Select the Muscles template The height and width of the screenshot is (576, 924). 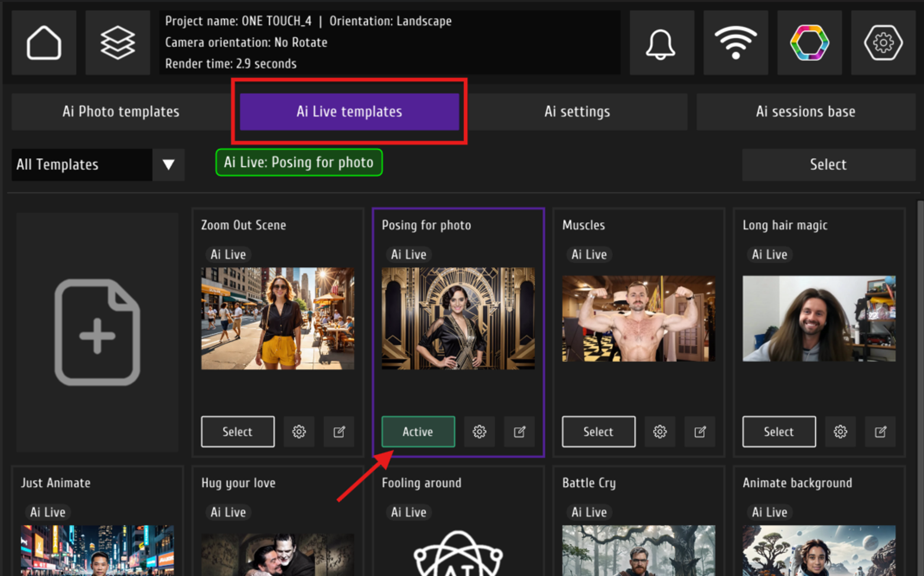pos(598,432)
